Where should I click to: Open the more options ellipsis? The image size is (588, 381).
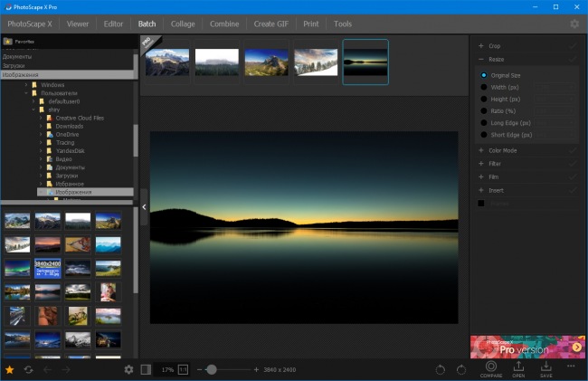tap(571, 366)
